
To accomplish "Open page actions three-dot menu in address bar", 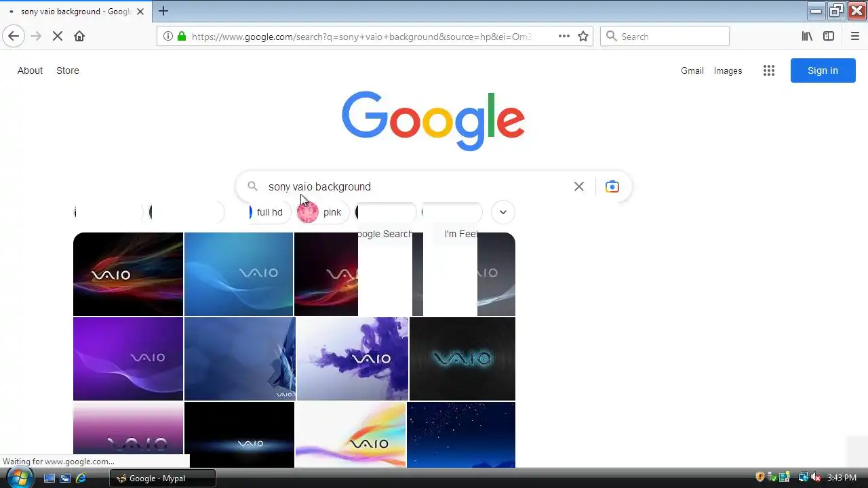I will [x=564, y=37].
